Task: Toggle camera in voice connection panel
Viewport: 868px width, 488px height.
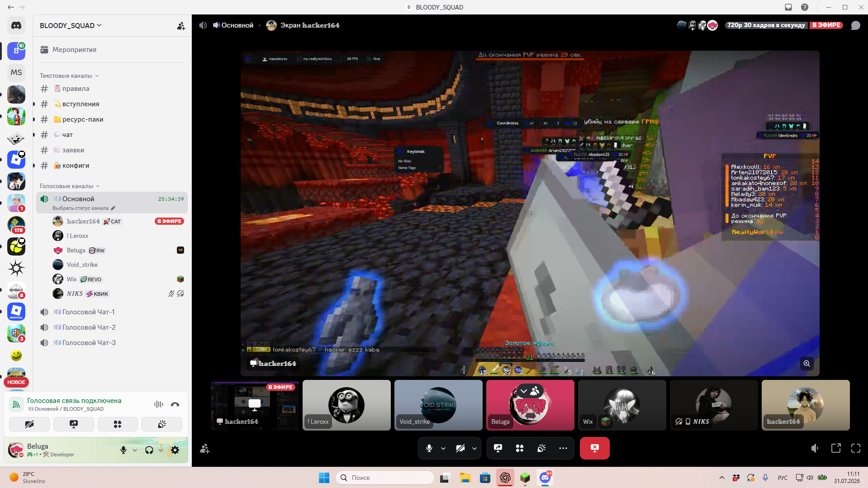Action: tap(29, 424)
